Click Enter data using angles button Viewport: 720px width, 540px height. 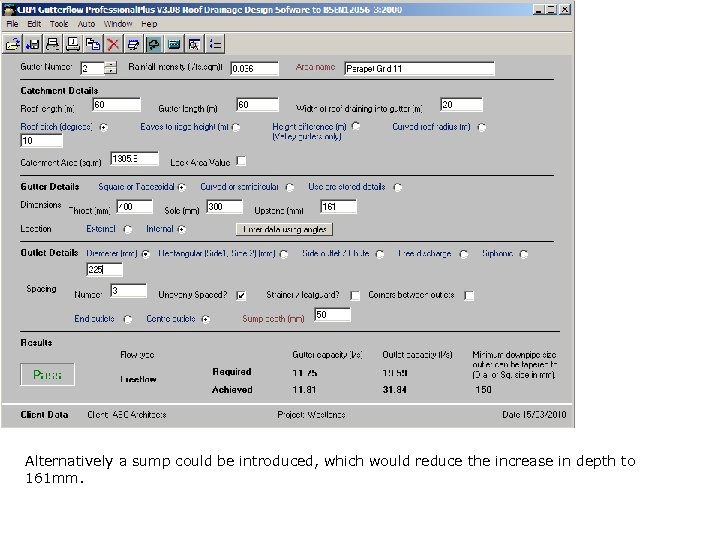click(x=284, y=229)
